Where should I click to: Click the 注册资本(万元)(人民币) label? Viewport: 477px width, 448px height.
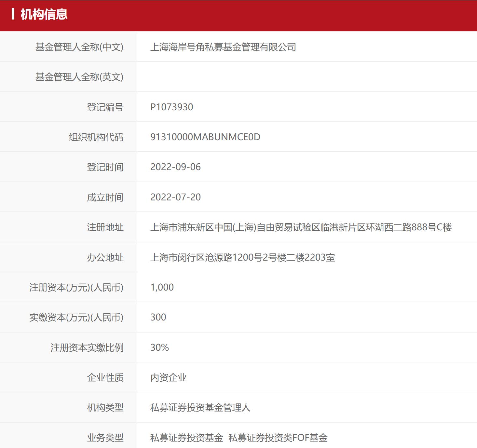(x=76, y=287)
